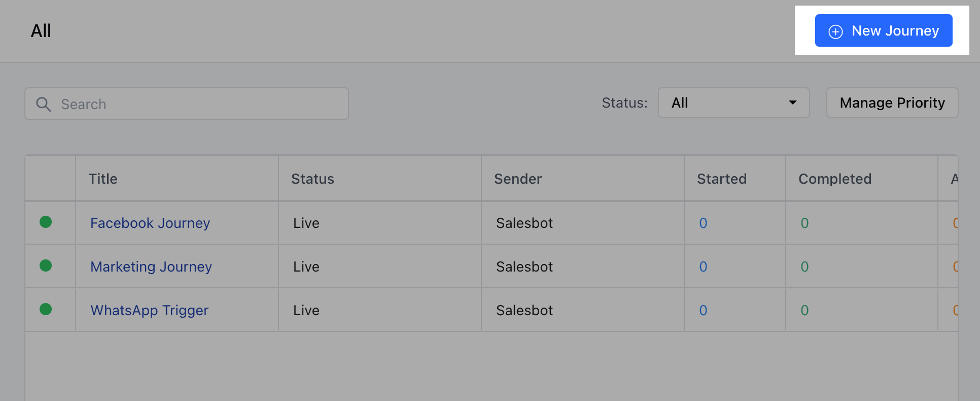Open the Marketing Journey link

click(151, 266)
